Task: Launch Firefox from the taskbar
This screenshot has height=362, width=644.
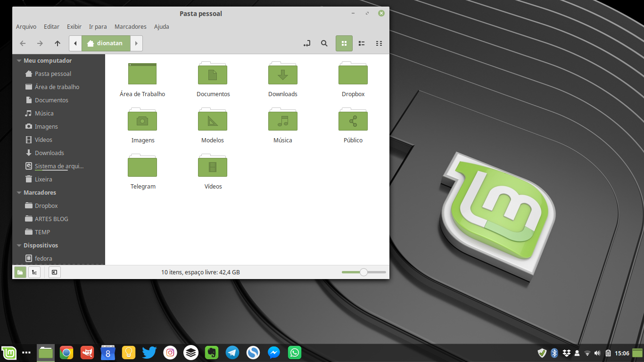Action: 66,352
